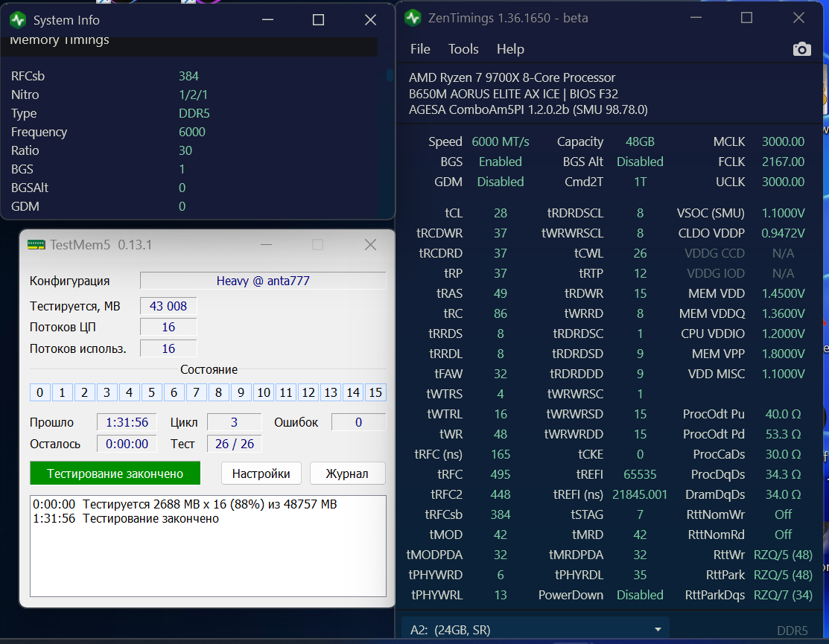
Task: Click the MEM VDD value 1.4500V
Action: click(783, 293)
